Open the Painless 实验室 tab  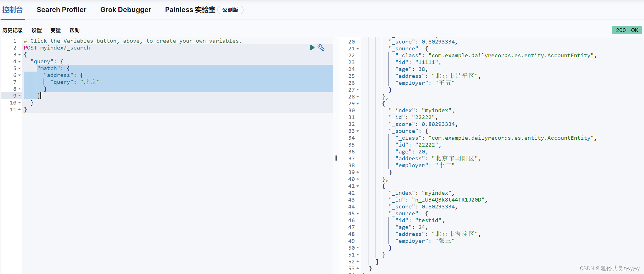coord(190,10)
